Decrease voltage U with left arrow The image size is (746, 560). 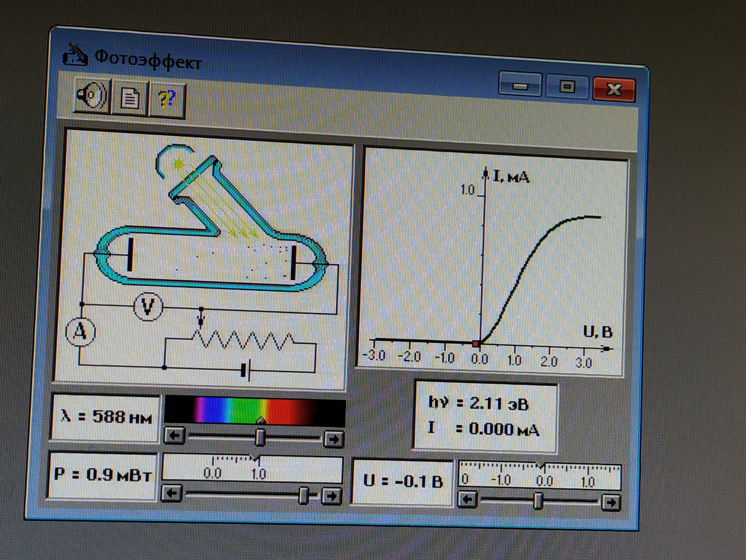pyautogui.click(x=467, y=499)
